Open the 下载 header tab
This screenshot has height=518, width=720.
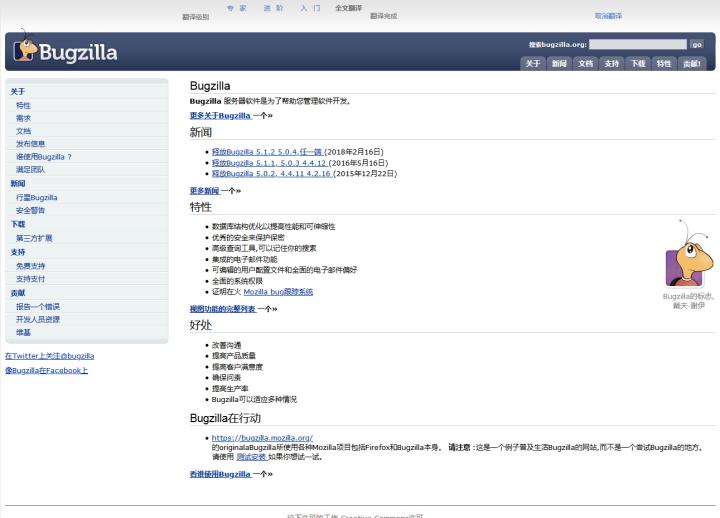click(638, 63)
